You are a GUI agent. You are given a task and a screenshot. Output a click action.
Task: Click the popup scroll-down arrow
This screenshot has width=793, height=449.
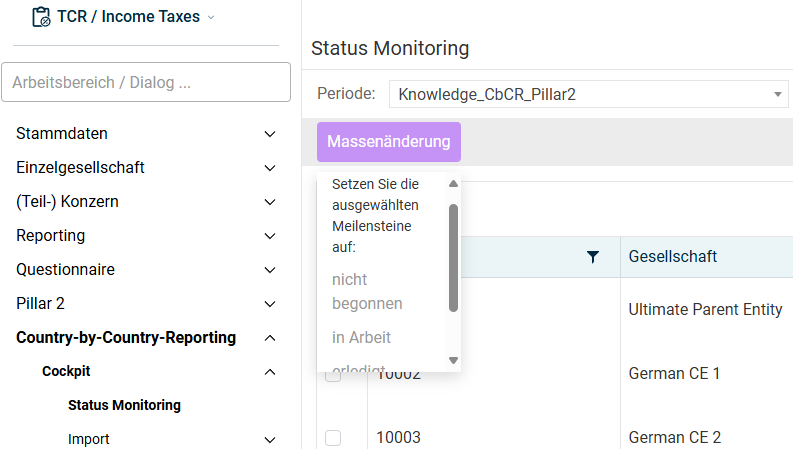click(453, 360)
